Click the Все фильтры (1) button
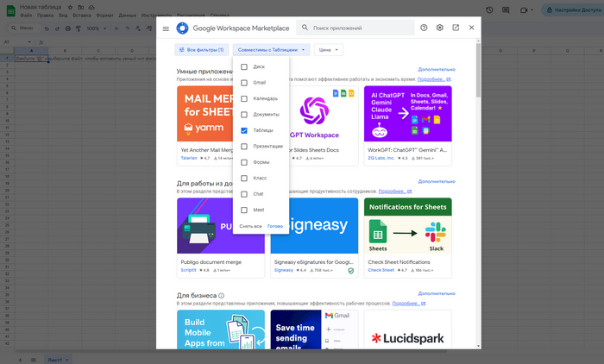The width and height of the screenshot is (604, 364). 201,50
